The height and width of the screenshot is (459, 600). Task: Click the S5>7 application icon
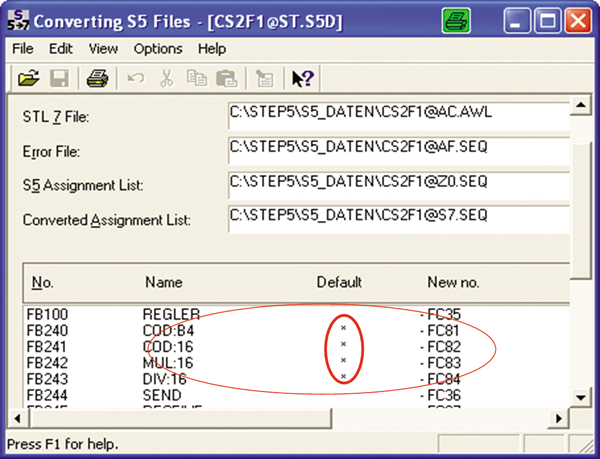[18, 21]
